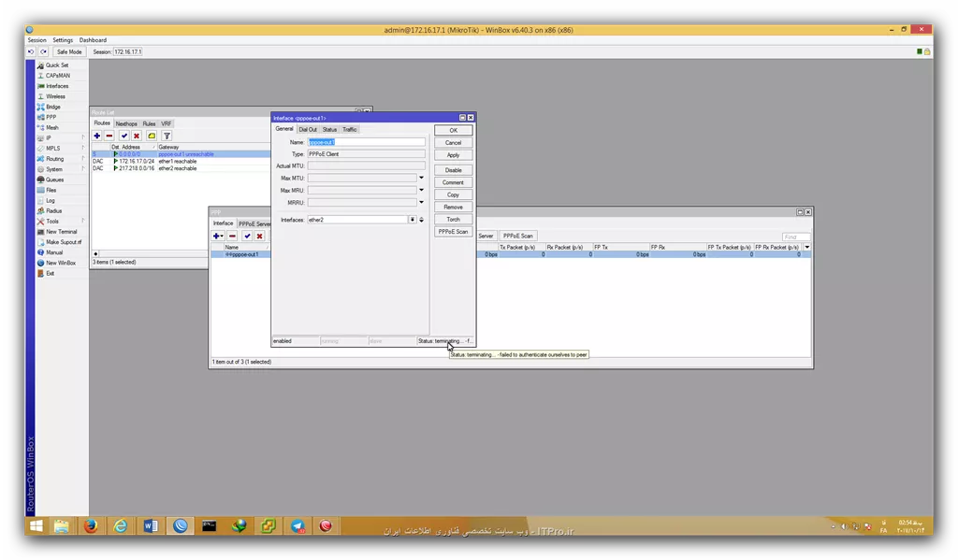Switch to the Traffic tab
The image size is (958, 560).
point(350,129)
